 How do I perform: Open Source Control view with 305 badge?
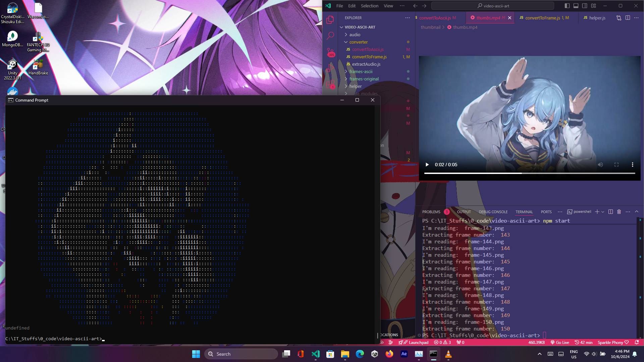click(x=330, y=52)
